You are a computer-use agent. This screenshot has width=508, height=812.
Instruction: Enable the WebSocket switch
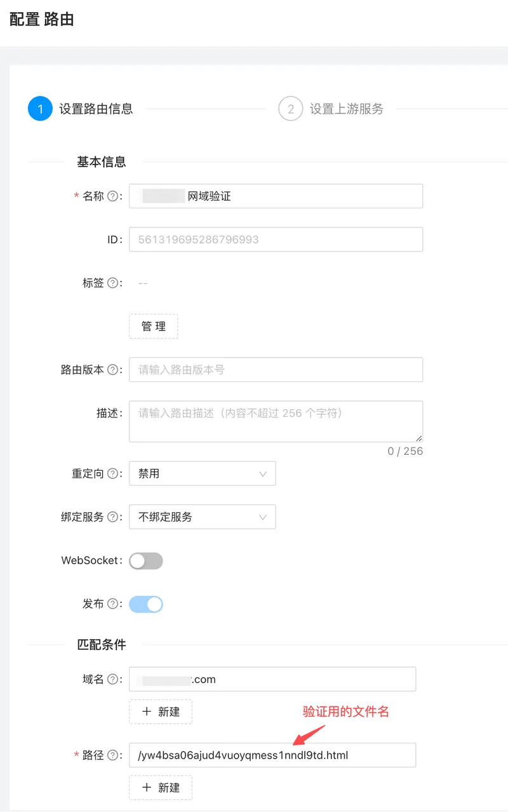pos(146,560)
